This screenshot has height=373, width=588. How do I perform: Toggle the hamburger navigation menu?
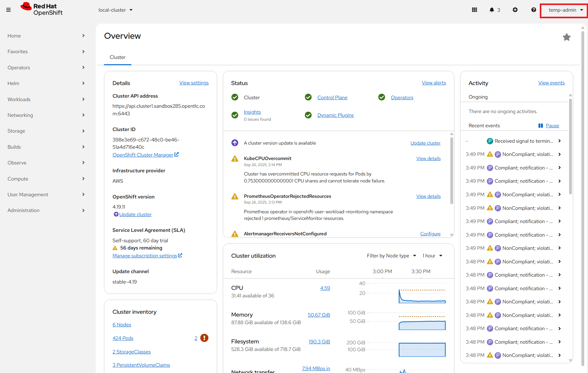tap(9, 10)
